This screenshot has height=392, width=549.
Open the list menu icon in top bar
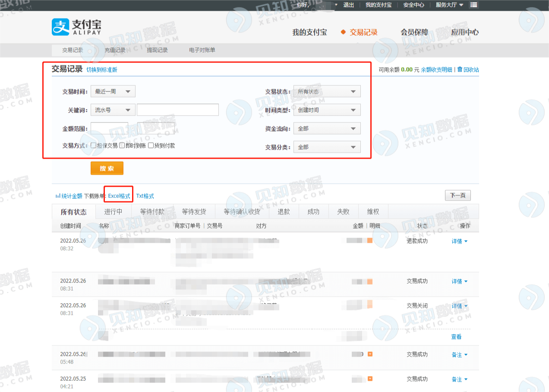point(474,5)
